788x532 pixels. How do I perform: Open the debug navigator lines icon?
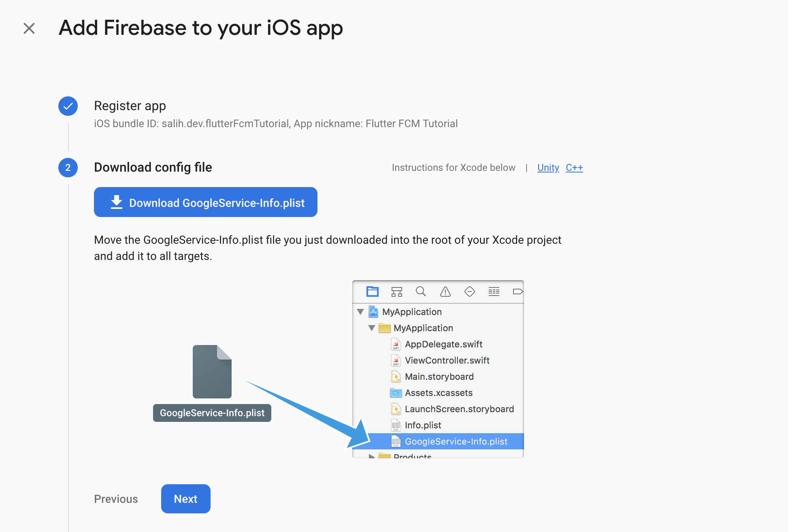[494, 292]
